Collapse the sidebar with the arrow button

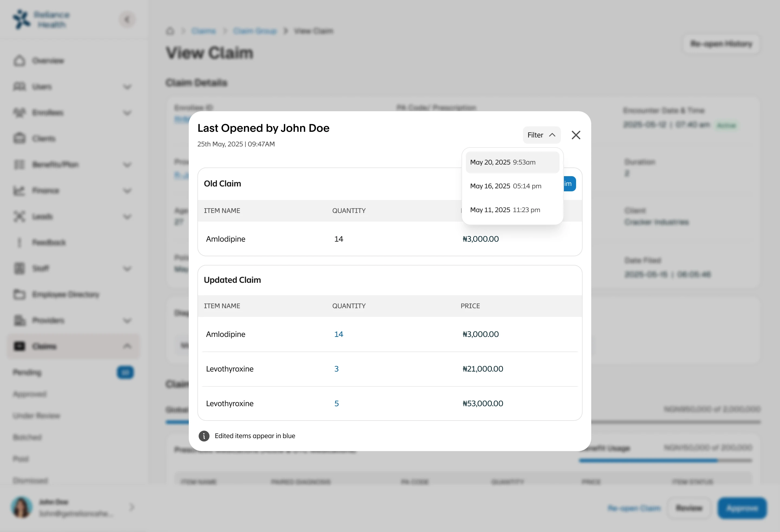click(127, 20)
